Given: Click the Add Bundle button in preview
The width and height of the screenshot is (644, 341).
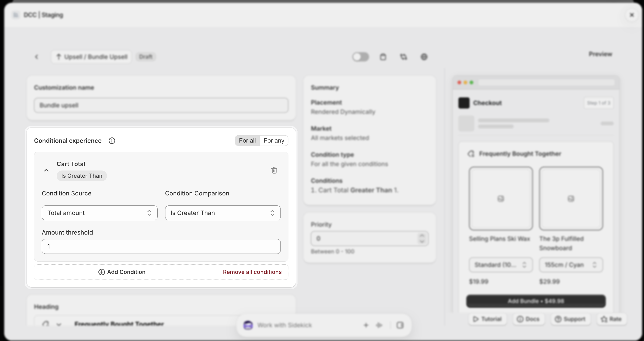Looking at the screenshot, I should tap(536, 301).
